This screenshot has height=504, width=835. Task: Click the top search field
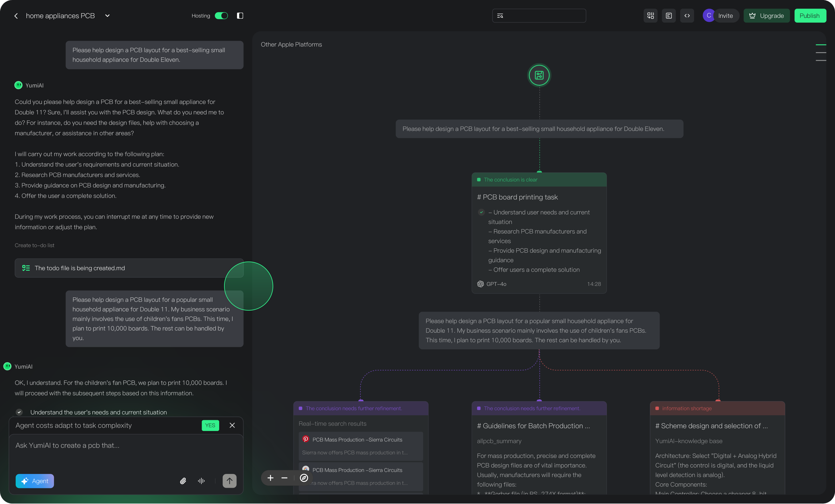pos(539,16)
